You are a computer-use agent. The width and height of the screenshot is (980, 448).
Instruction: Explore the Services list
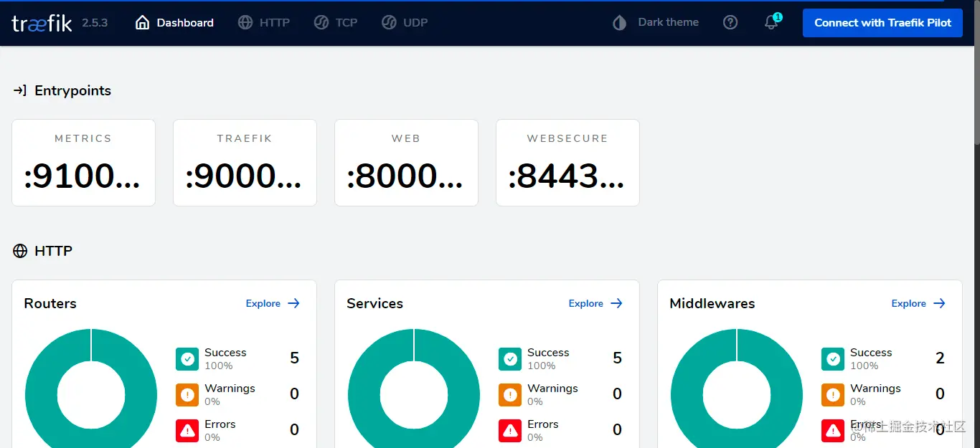click(x=595, y=303)
